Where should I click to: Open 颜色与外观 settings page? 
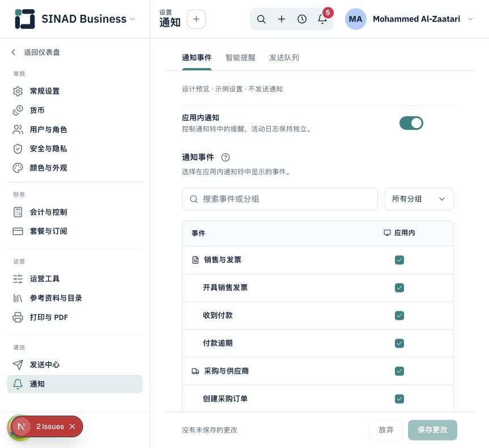[x=75, y=168]
